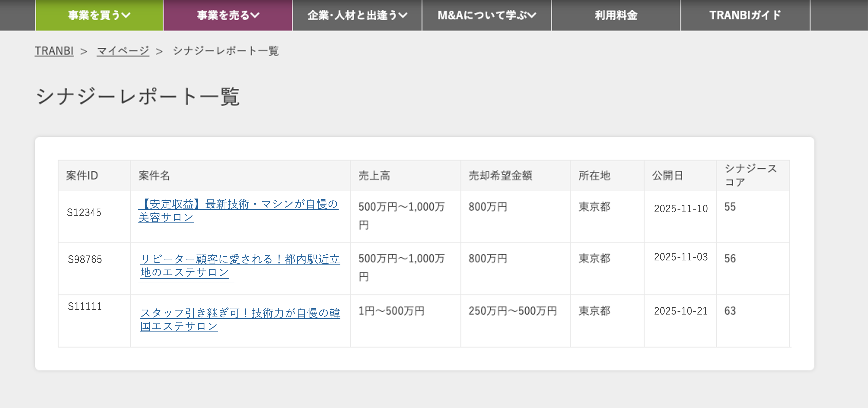Image resolution: width=868 pixels, height=408 pixels.
Task: Click the 売却希望金額 column header
Action: [500, 175]
